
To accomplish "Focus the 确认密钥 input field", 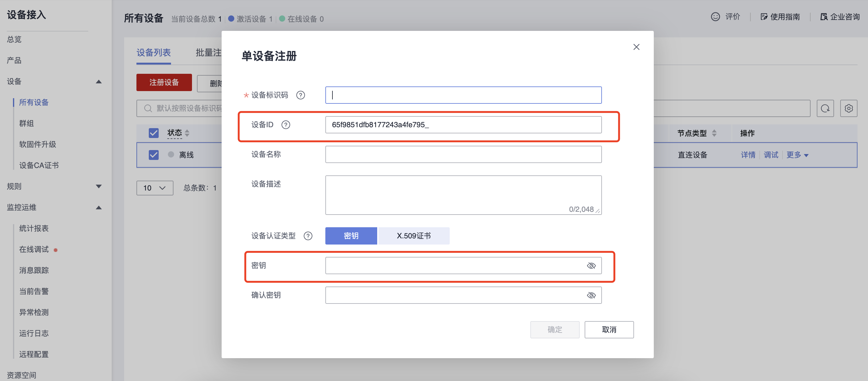I will [463, 295].
